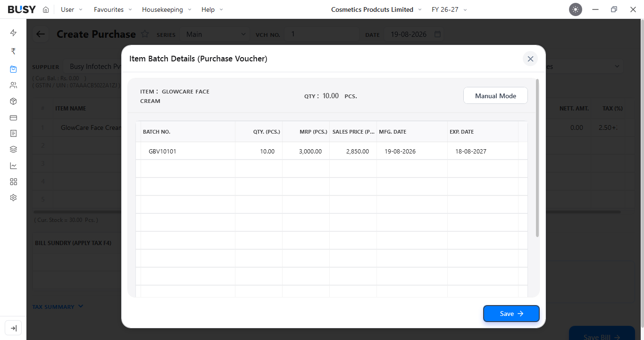Click the MRP (PCS.) column header
The width and height of the screenshot is (644, 340).
coord(306,132)
